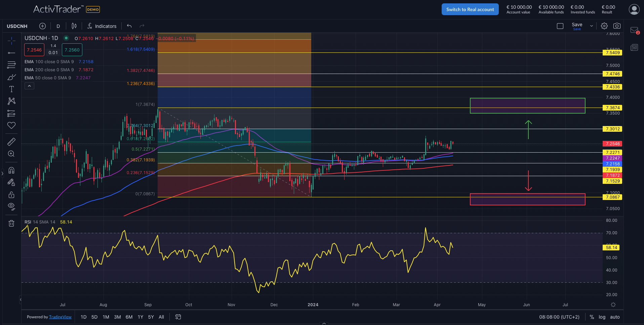This screenshot has width=644, height=325.
Task: Take a chart snapshot with the camera icon
Action: click(617, 26)
